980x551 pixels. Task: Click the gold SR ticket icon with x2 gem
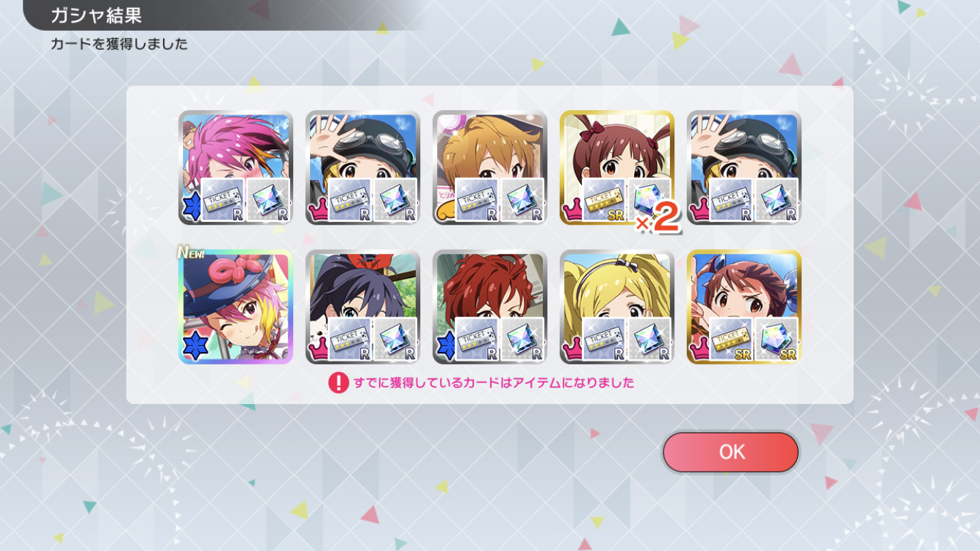[604, 201]
